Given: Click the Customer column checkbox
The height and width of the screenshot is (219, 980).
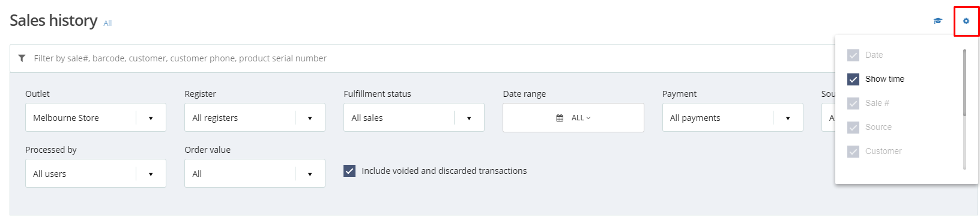Looking at the screenshot, I should [853, 151].
